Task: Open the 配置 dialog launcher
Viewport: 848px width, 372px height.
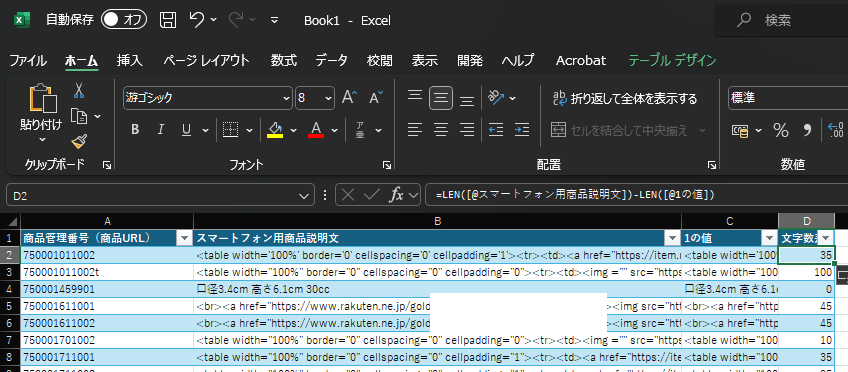Action: (712, 164)
